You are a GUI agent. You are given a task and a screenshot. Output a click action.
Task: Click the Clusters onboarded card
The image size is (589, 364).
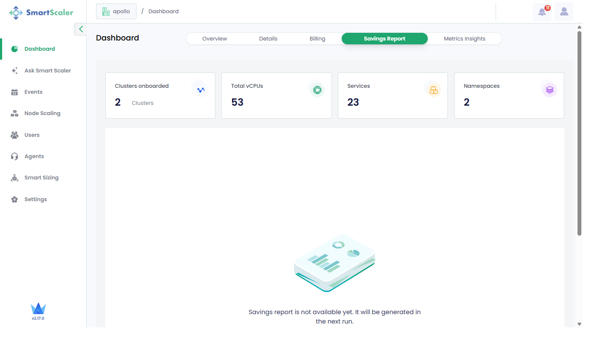click(160, 95)
